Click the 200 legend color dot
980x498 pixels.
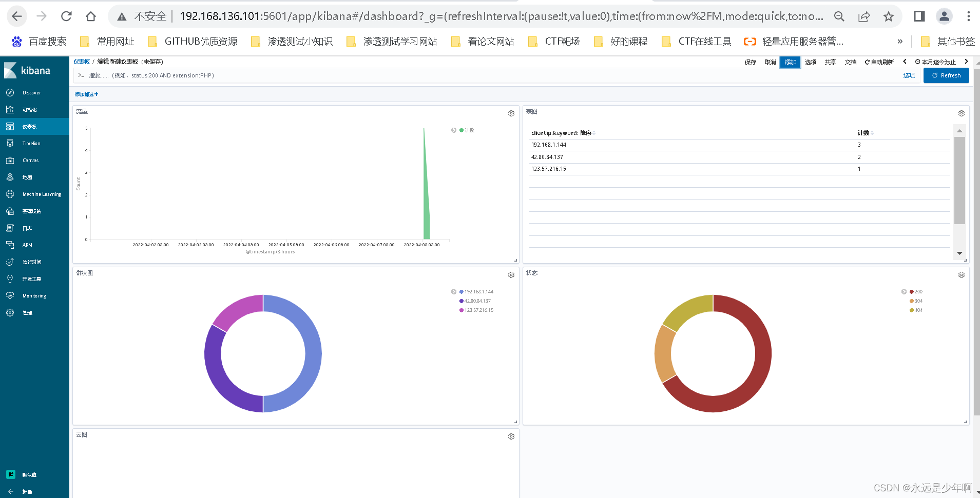(912, 292)
